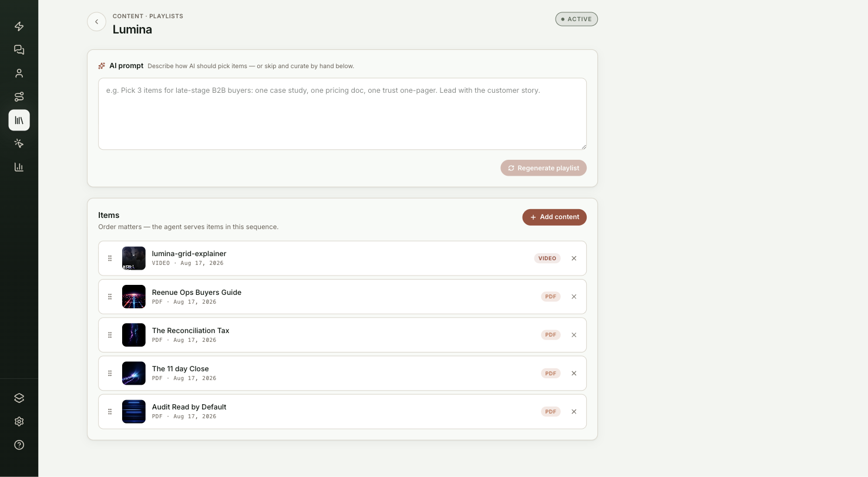This screenshot has width=868, height=477.
Task: Click the sparkle icon beside AI prompt
Action: click(102, 66)
